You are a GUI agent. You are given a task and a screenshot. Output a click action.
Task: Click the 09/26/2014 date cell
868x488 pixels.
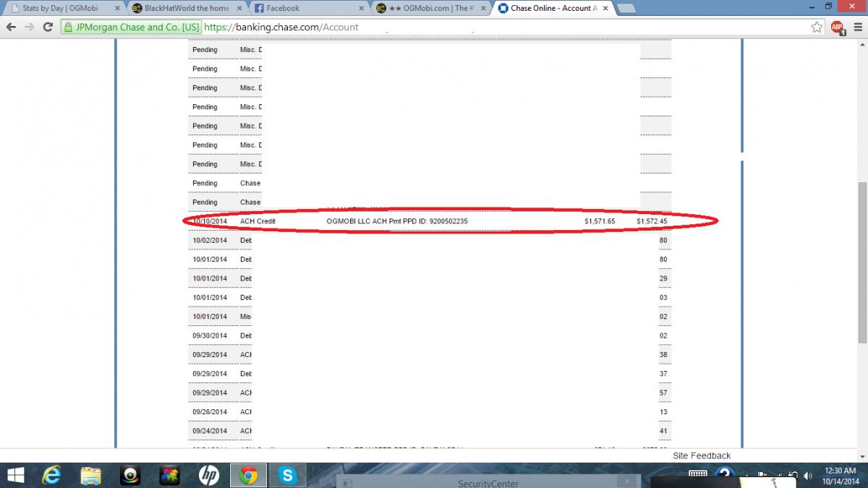210,412
